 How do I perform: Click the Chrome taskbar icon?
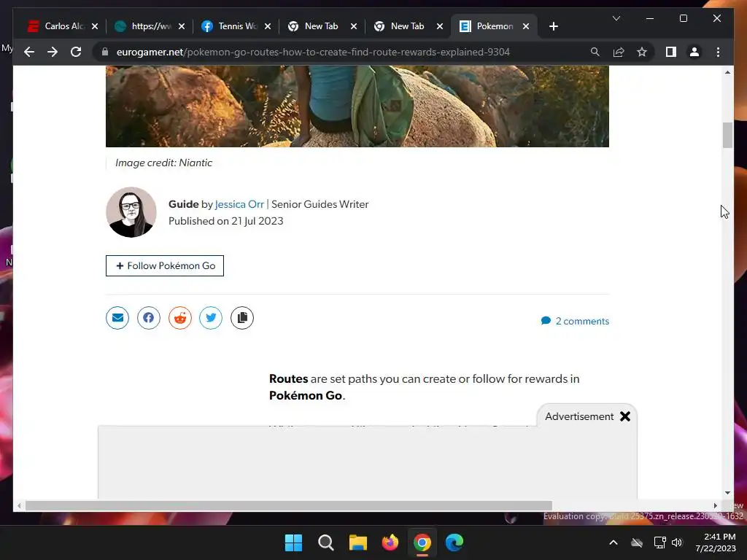click(x=422, y=542)
